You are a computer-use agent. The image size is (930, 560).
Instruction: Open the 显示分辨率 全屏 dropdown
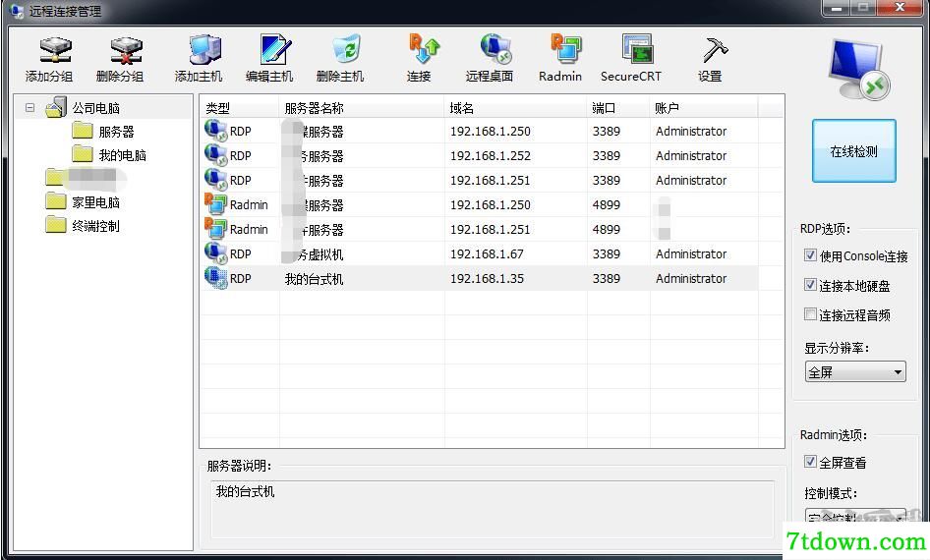tap(854, 372)
